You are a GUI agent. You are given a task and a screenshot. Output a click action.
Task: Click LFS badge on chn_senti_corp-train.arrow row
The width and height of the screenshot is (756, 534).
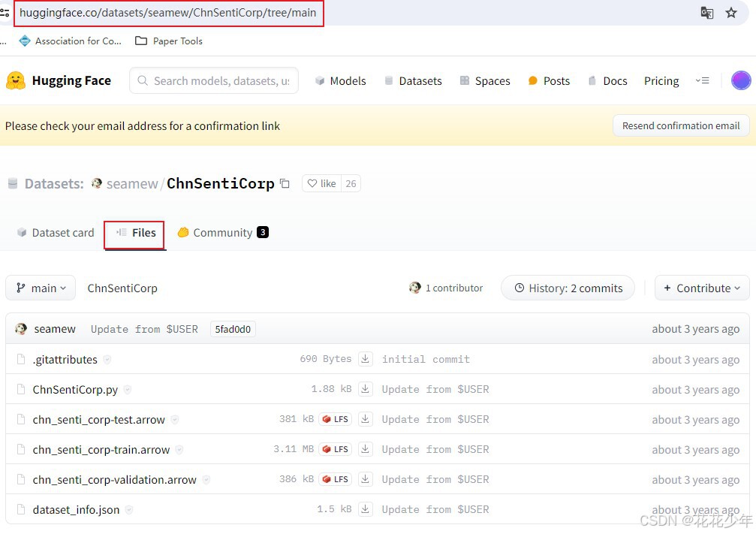click(x=335, y=449)
